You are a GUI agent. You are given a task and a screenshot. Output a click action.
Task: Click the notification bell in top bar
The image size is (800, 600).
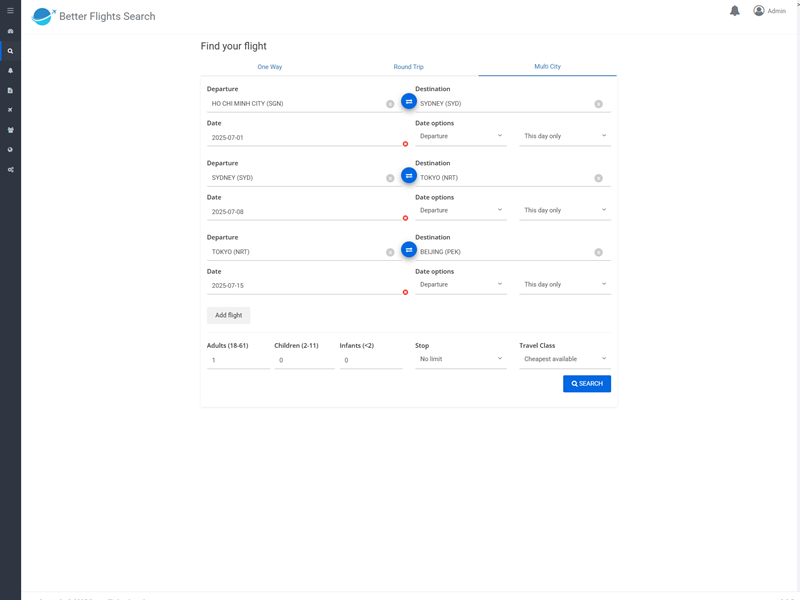coord(734,11)
